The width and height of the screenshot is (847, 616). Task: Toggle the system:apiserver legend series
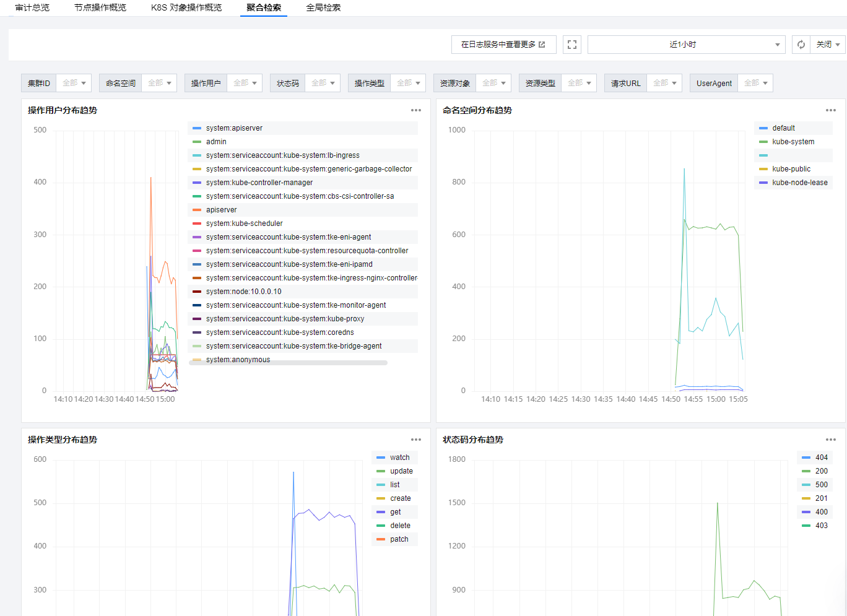tap(234, 128)
